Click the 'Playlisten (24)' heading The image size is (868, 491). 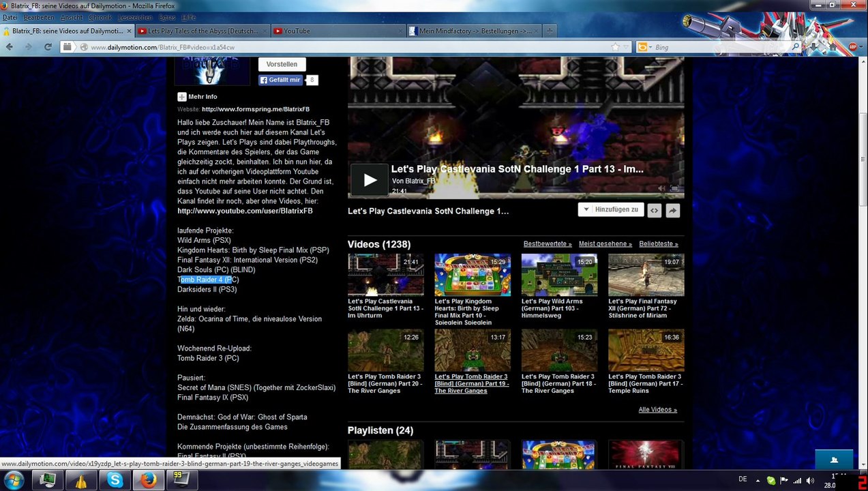pos(380,430)
